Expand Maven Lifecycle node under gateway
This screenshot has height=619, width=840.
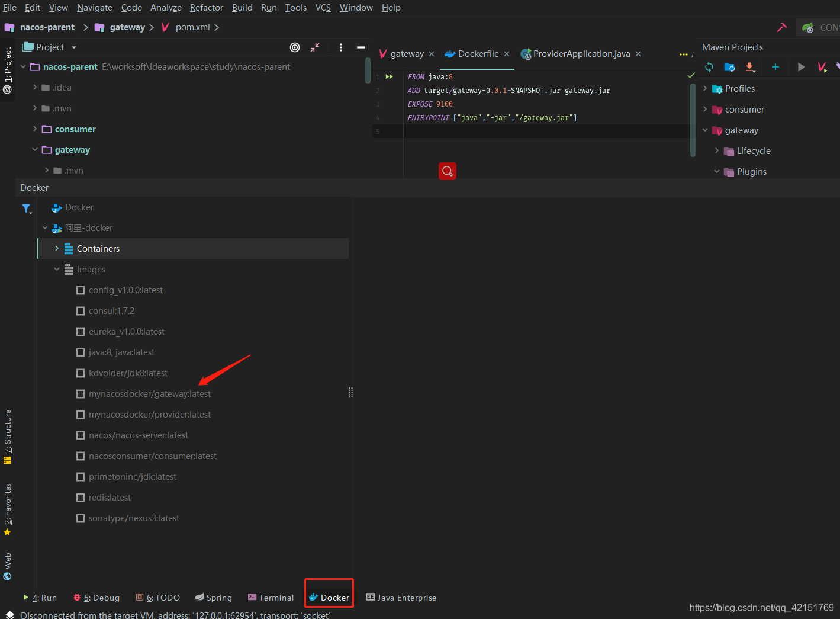[x=717, y=150]
